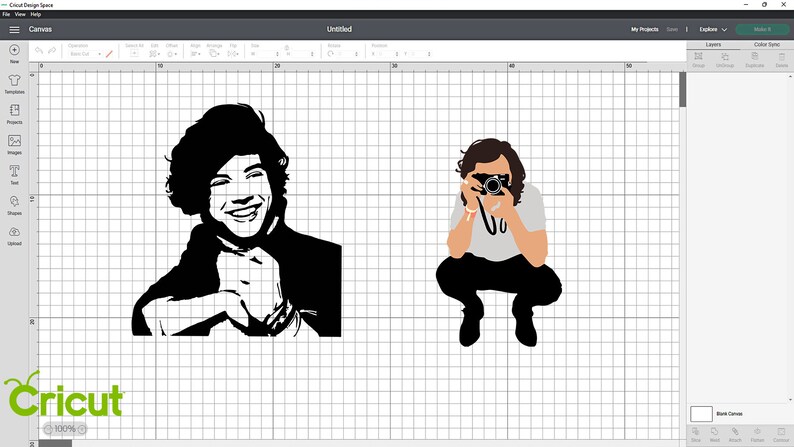Toggle the size lock aspect ratio icon
This screenshot has width=794, height=447.
pyautogui.click(x=287, y=47)
